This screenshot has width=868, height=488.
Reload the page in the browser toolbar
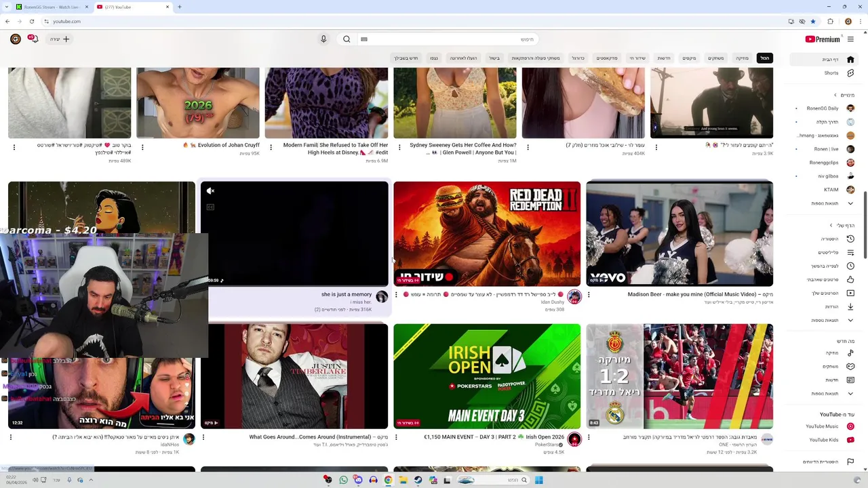click(31, 21)
